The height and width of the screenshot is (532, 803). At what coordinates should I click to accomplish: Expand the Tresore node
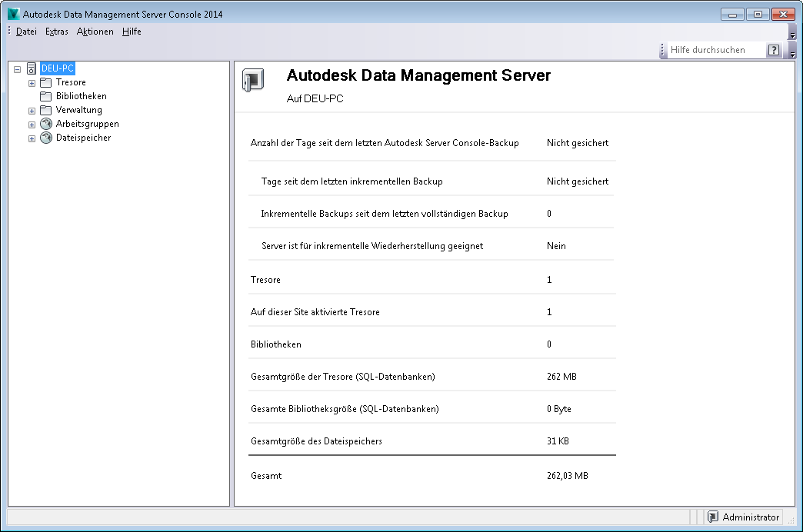coord(32,83)
